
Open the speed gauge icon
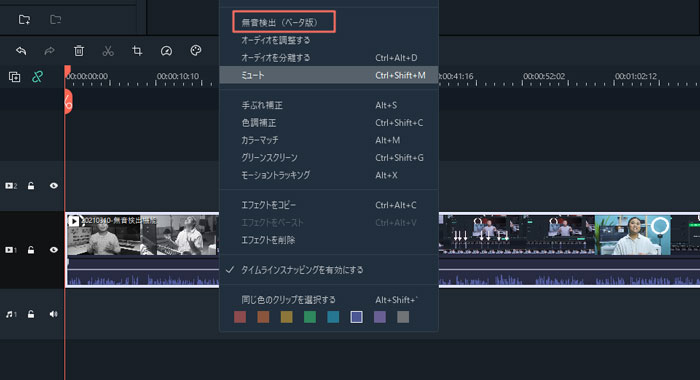[166, 51]
